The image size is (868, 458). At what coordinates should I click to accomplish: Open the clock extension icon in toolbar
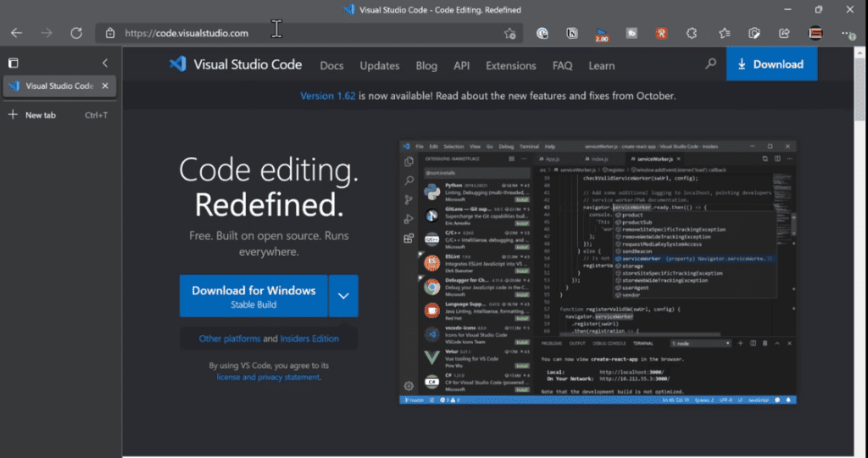[542, 33]
